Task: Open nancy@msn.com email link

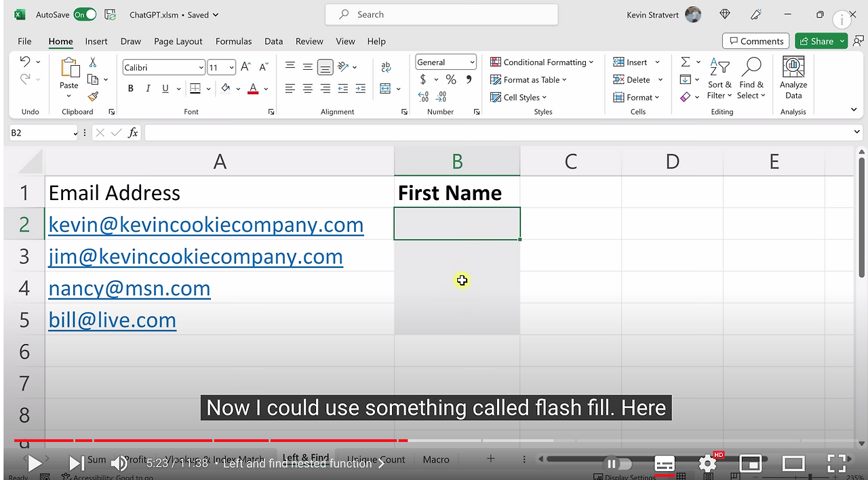Action: click(130, 288)
